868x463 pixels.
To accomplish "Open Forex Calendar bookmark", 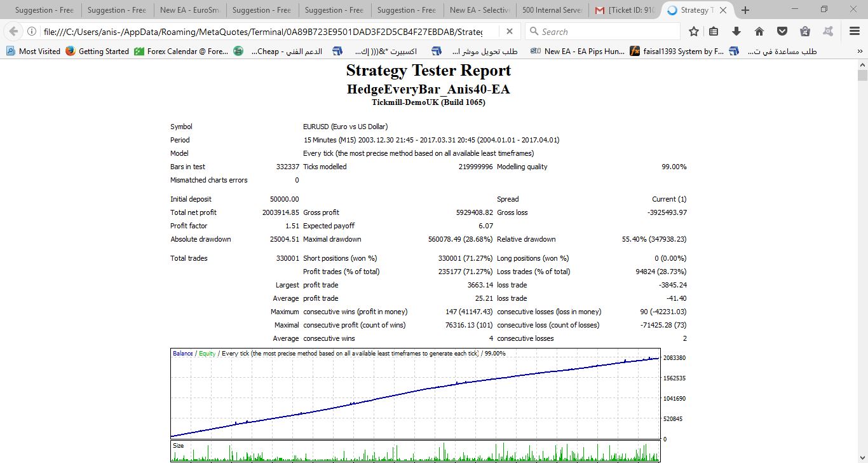I will click(181, 52).
